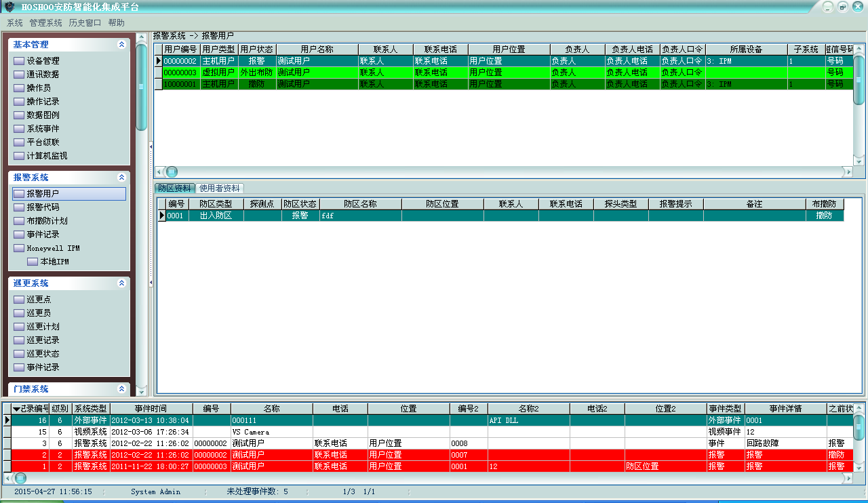The height and width of the screenshot is (503, 868).
Task: Sort user table by 用户名称 column
Action: click(317, 49)
